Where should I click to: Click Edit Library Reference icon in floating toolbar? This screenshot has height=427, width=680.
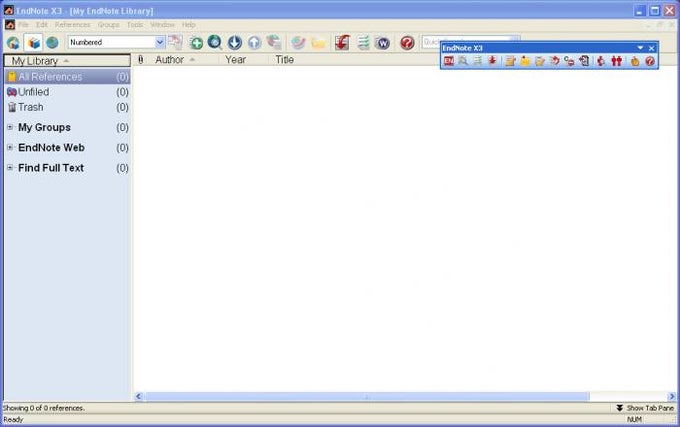click(540, 61)
